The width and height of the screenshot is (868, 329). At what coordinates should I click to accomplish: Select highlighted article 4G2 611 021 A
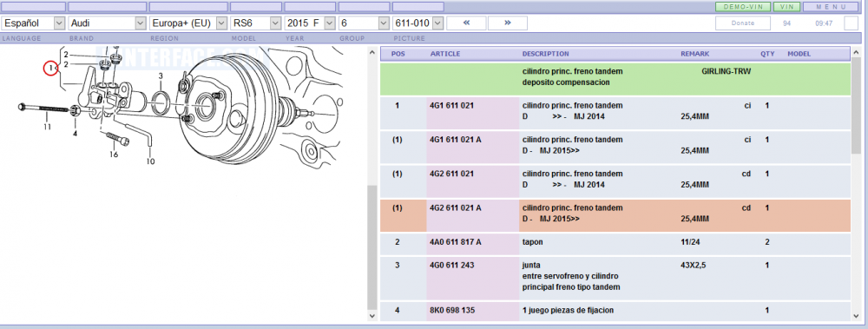coord(456,208)
